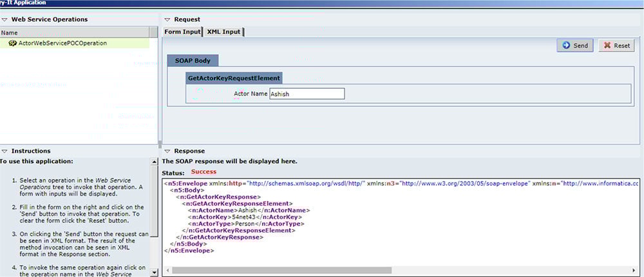Collapse the Instructions panel
This screenshot has height=277, width=644.
[x=5, y=151]
